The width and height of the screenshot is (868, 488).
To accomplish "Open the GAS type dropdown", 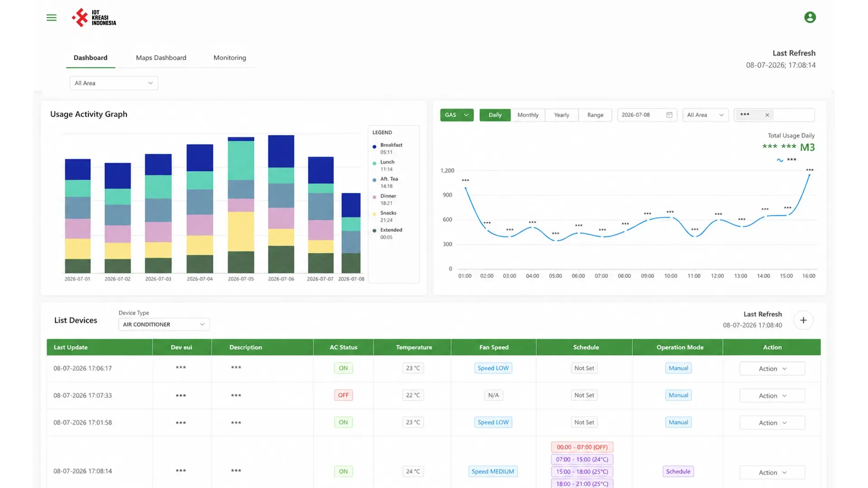I will tap(457, 115).
